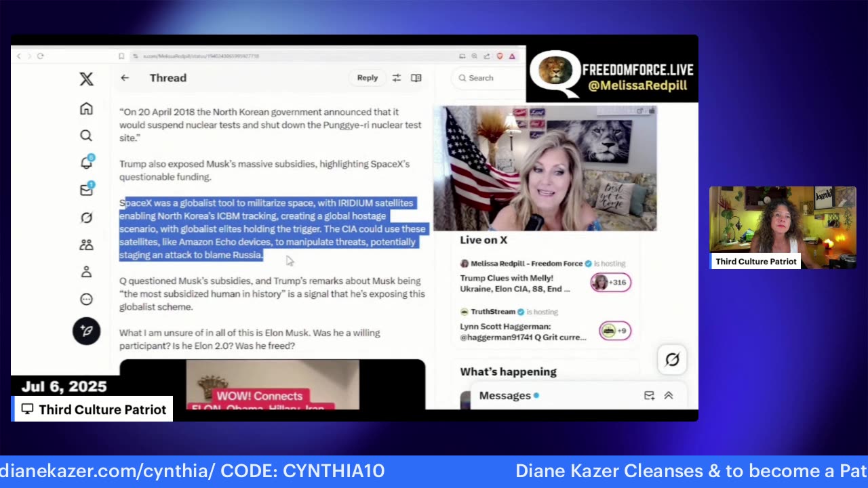Click the Third Culture Patriot webcam thumbnail

tap(783, 228)
